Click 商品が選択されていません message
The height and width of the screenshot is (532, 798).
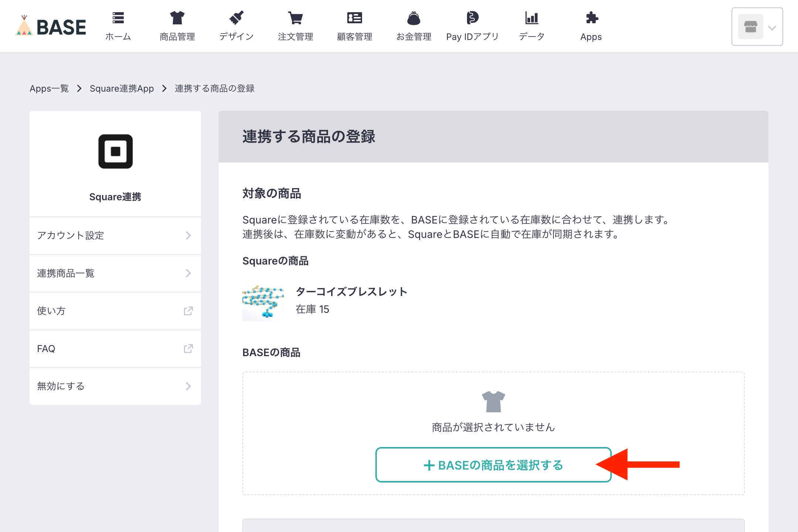(x=493, y=427)
